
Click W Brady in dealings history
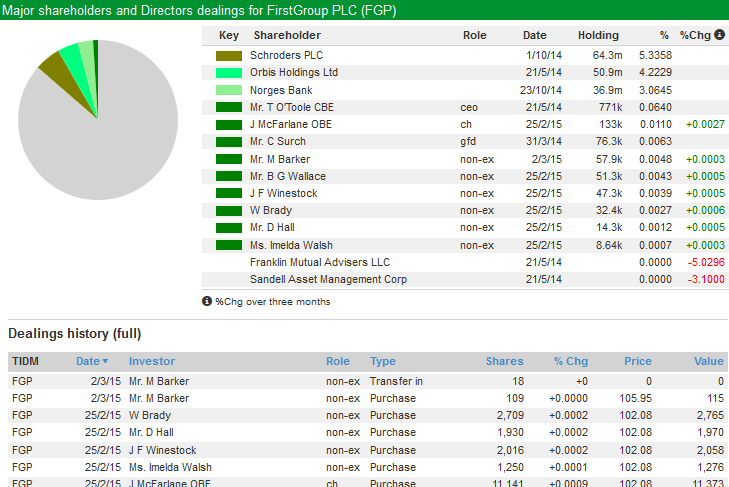[150, 415]
